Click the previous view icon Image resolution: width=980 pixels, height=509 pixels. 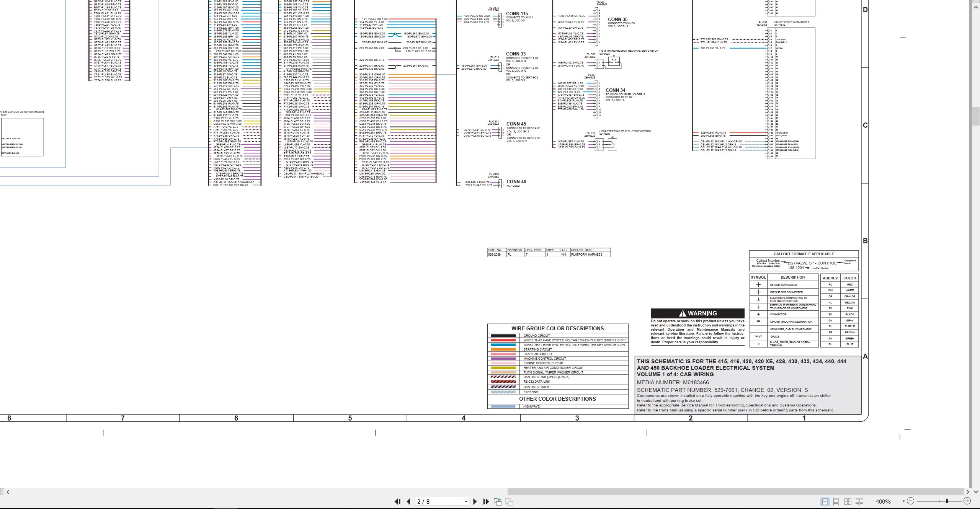[498, 501]
